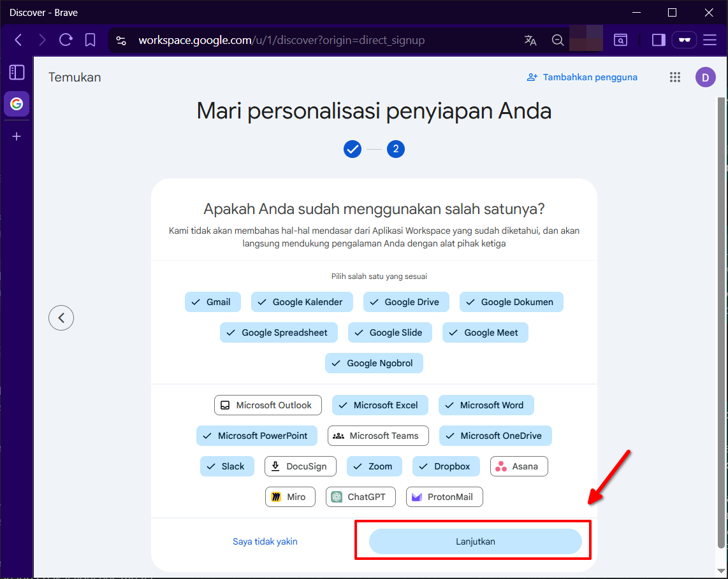The height and width of the screenshot is (579, 728).
Task: Deselect the Google Drive chip
Action: [406, 302]
